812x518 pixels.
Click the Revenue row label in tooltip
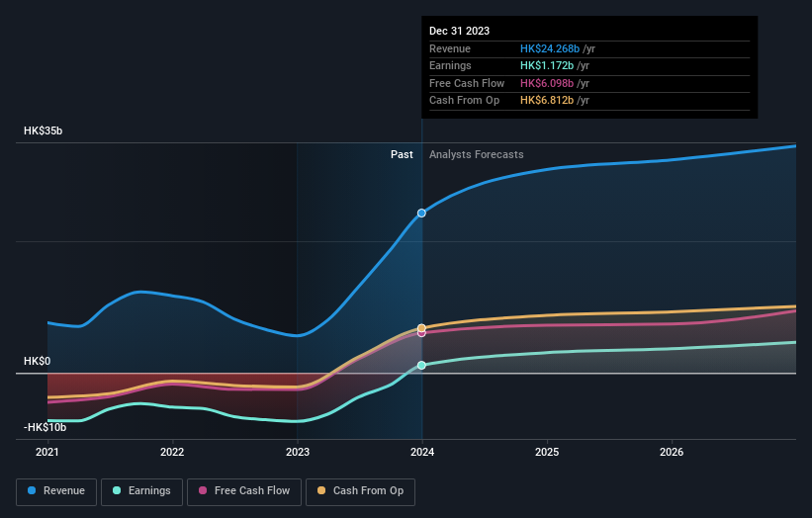pos(450,48)
